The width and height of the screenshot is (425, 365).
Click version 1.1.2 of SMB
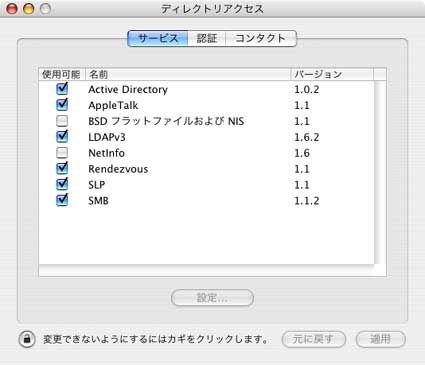307,201
